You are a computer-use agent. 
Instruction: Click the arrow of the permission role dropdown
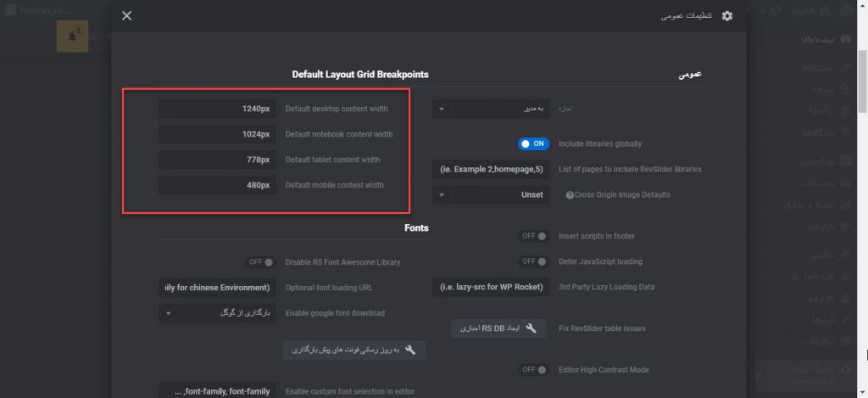441,109
